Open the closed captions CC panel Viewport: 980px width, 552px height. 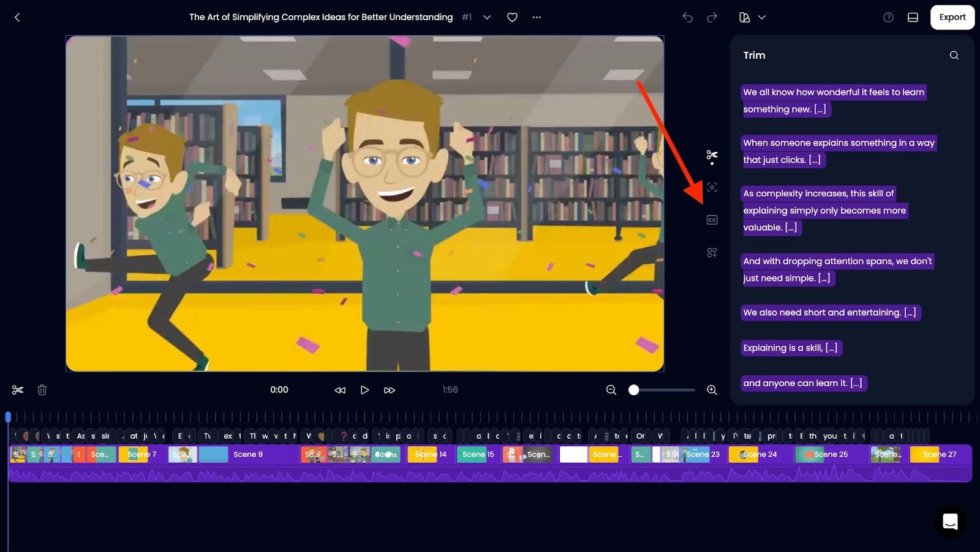(712, 220)
